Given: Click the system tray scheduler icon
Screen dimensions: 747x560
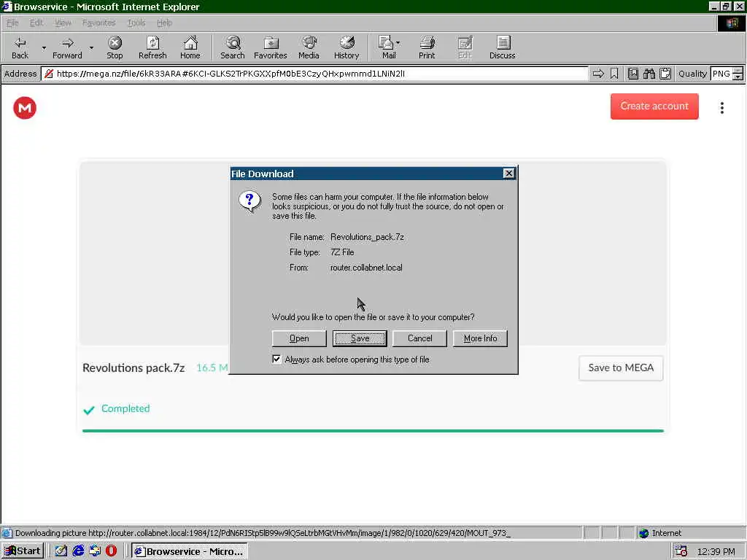Looking at the screenshot, I should 681,551.
